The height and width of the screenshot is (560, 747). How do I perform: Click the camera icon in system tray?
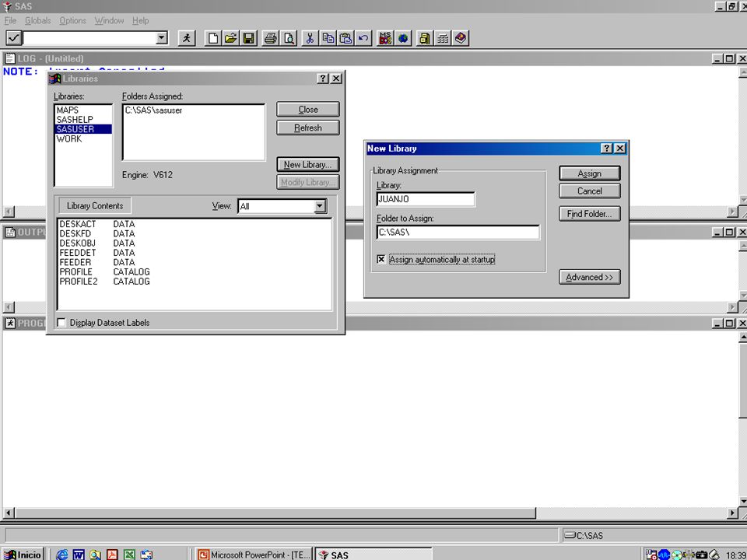702,555
